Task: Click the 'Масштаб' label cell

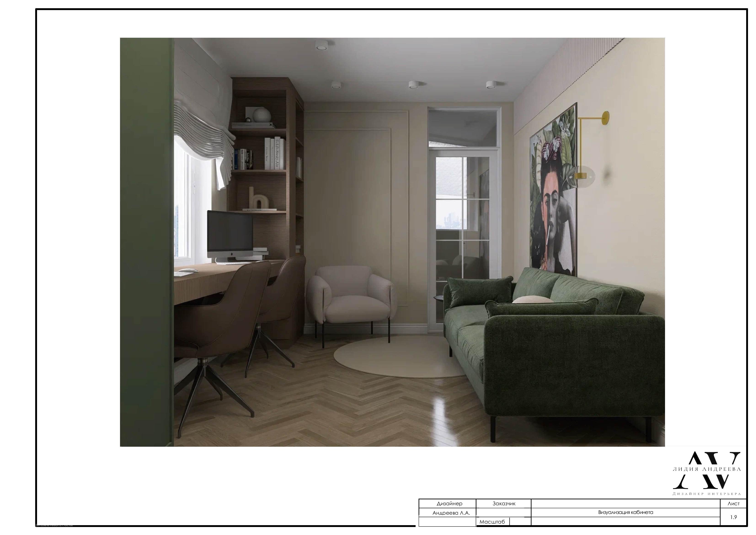Action: [492, 522]
